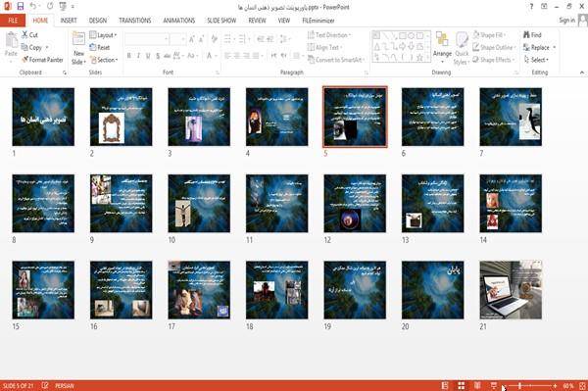Click the New Slide button

78,49
